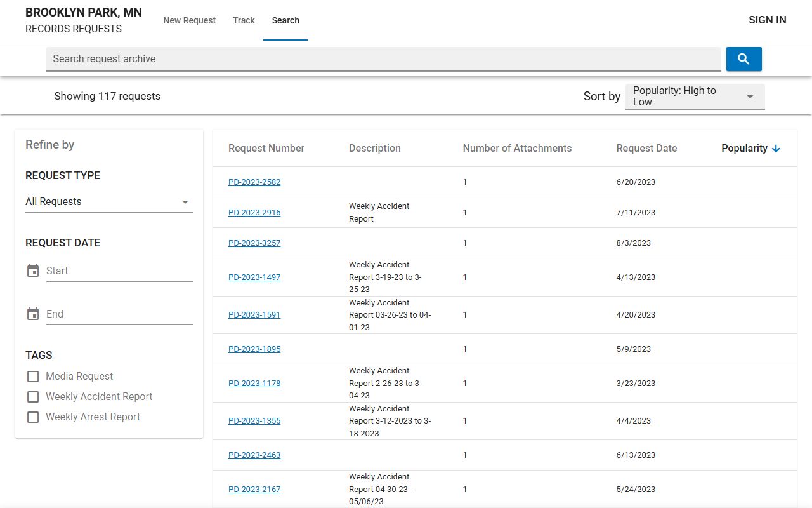Click the blue search magnifier button
Image resolution: width=812 pixels, height=508 pixels.
[743, 59]
